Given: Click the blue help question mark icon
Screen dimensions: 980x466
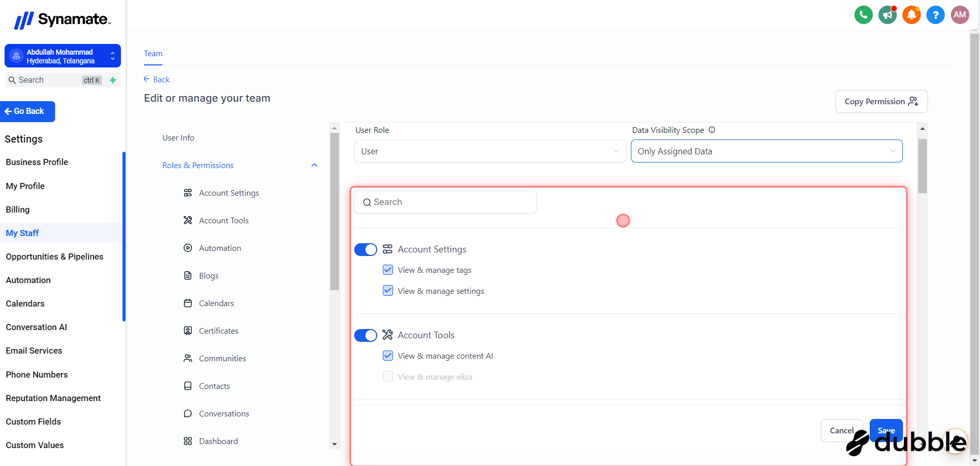Looking at the screenshot, I should [936, 15].
